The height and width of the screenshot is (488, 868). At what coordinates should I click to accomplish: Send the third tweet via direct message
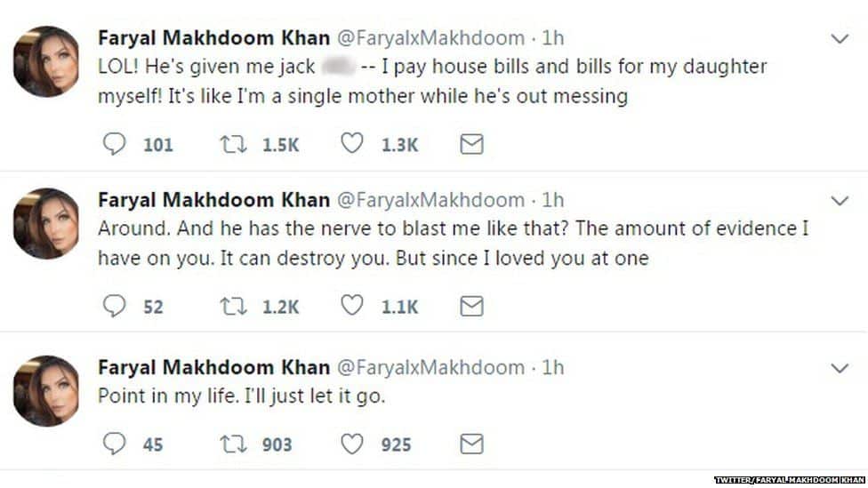coord(471,444)
